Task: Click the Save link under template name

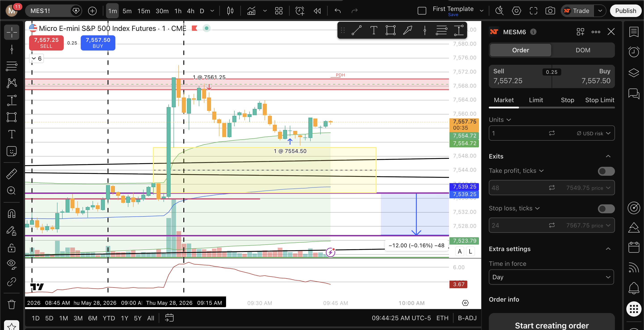Action: point(453,15)
